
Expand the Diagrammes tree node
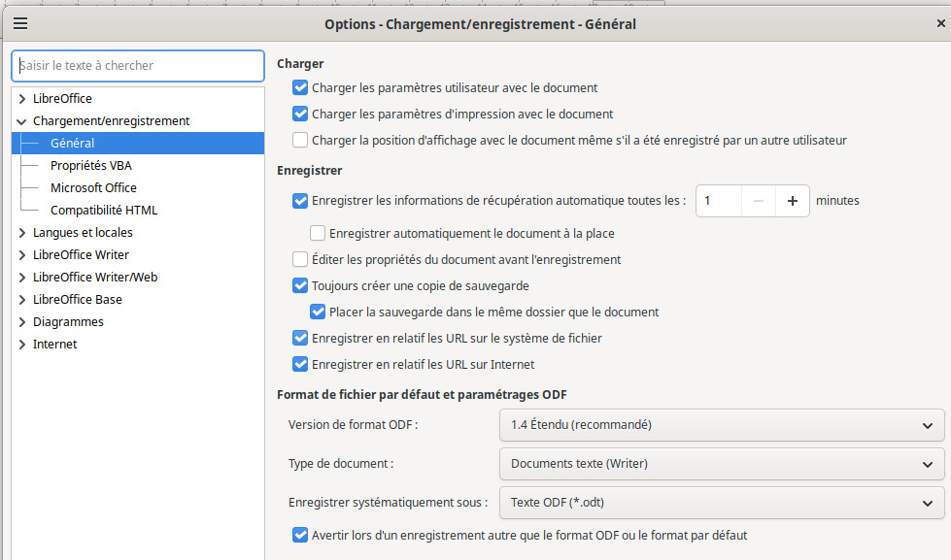(x=22, y=322)
